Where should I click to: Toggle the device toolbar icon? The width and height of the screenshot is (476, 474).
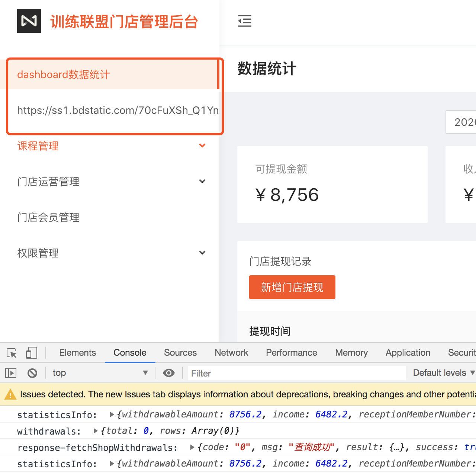pyautogui.click(x=32, y=353)
